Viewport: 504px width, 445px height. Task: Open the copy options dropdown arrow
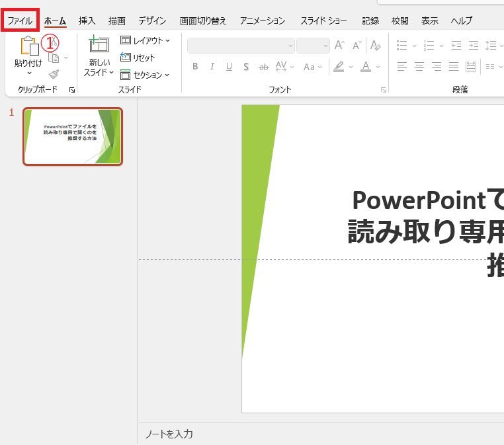[x=66, y=58]
